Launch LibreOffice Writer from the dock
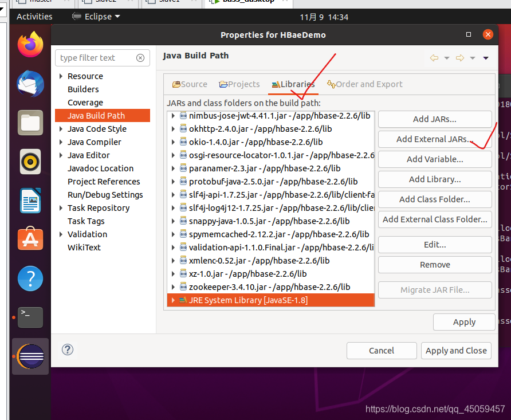511x420 pixels. [x=30, y=201]
